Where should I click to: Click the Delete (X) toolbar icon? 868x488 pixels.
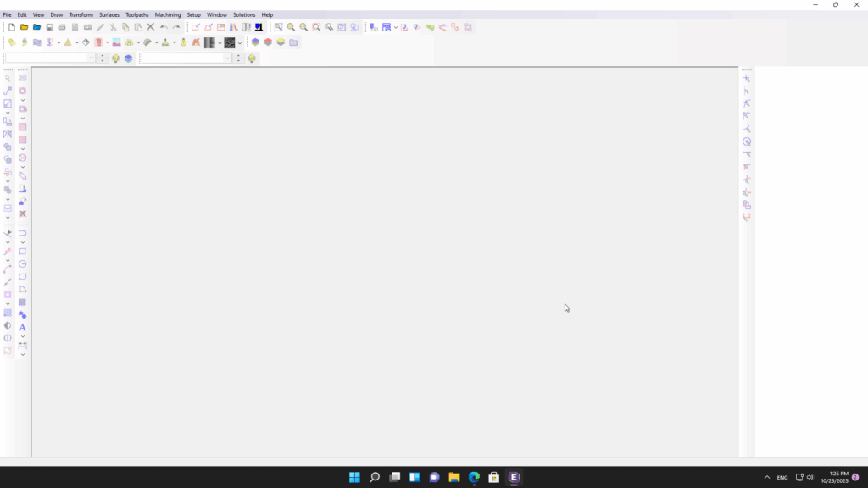click(151, 27)
